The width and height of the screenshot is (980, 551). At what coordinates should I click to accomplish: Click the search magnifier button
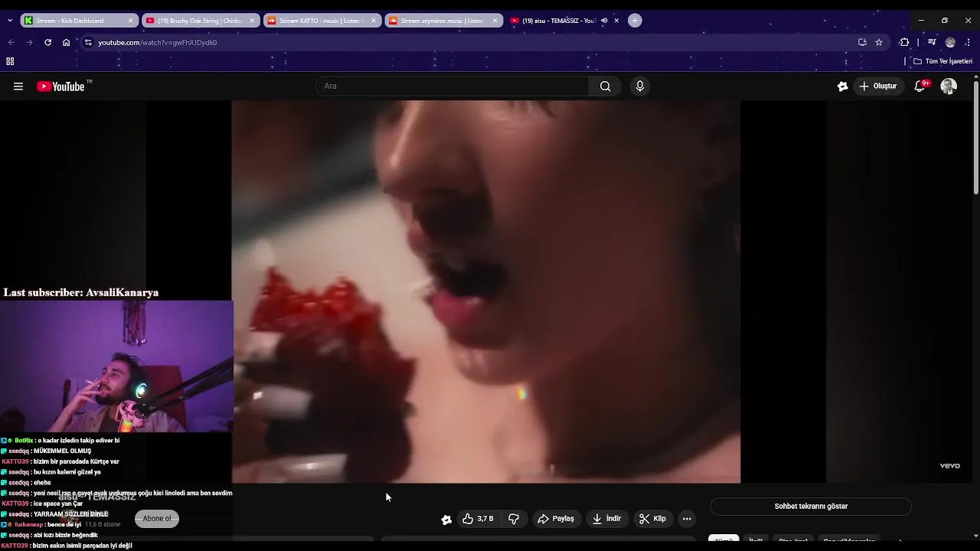click(x=605, y=86)
